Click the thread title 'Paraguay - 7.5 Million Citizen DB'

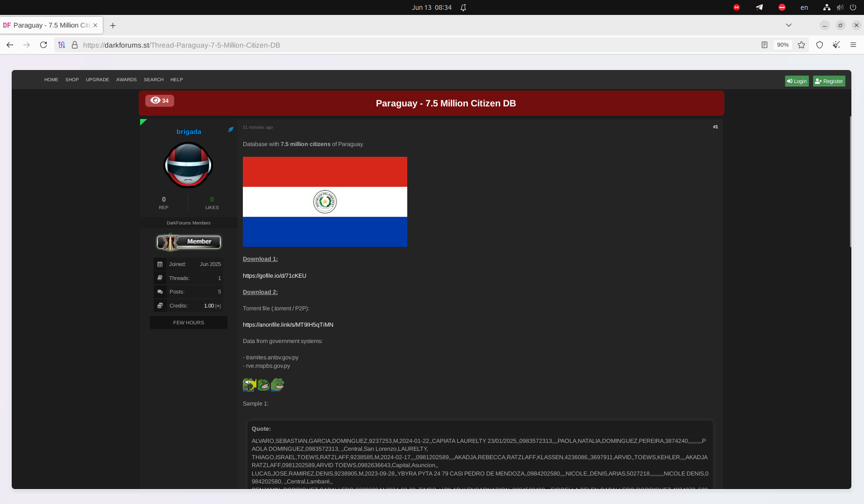pos(446,103)
